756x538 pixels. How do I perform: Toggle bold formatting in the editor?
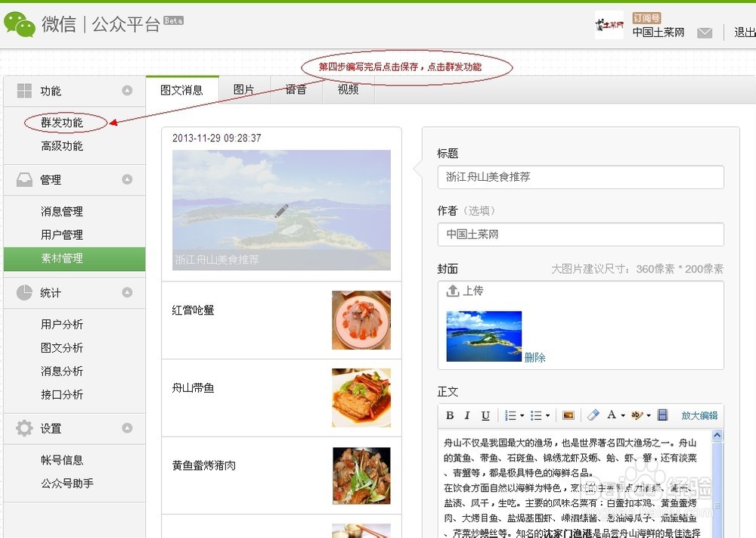click(450, 415)
